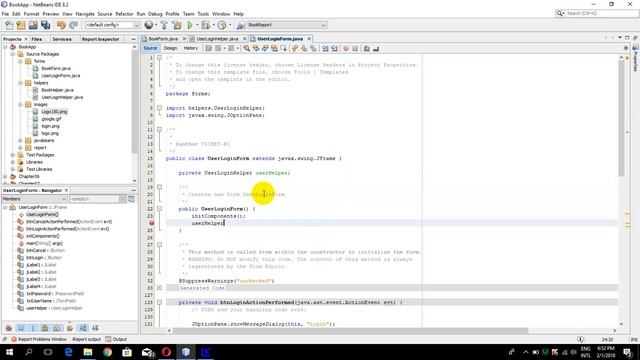Click the Projects panel vertical scrollbar

tap(135, 102)
